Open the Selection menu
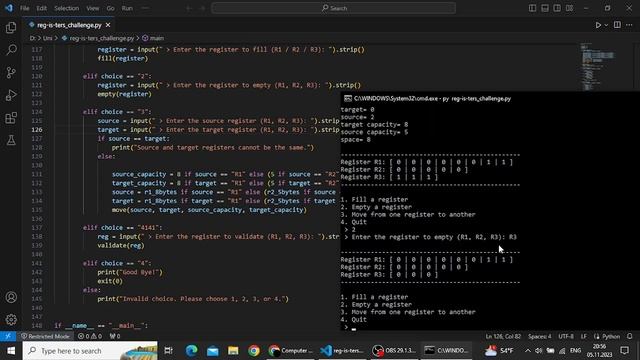This screenshot has height=360, width=640. point(67,8)
